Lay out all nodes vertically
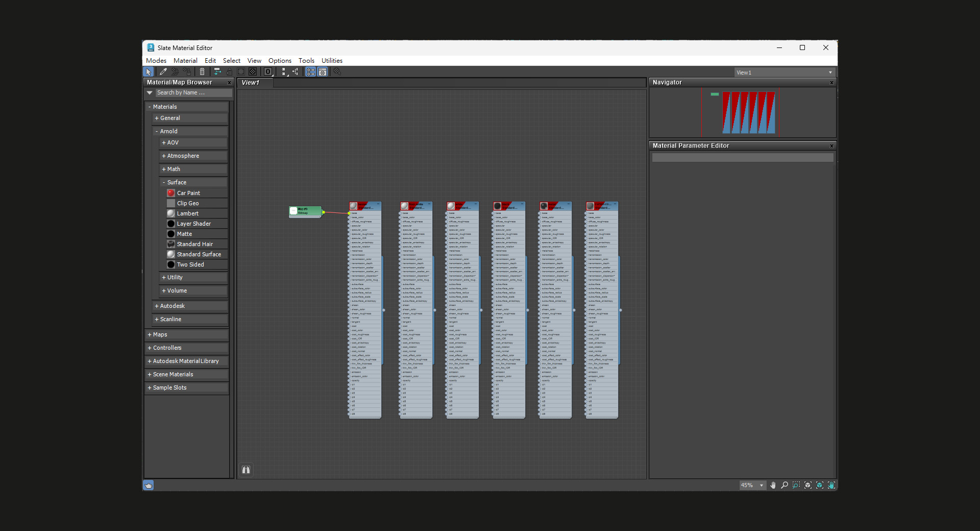The width and height of the screenshot is (980, 531). pos(284,72)
